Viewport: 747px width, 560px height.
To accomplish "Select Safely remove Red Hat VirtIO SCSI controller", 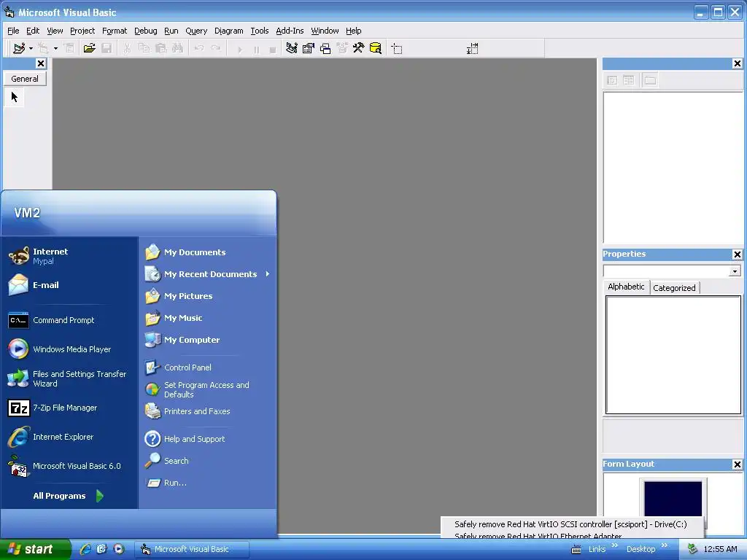I will (x=570, y=524).
